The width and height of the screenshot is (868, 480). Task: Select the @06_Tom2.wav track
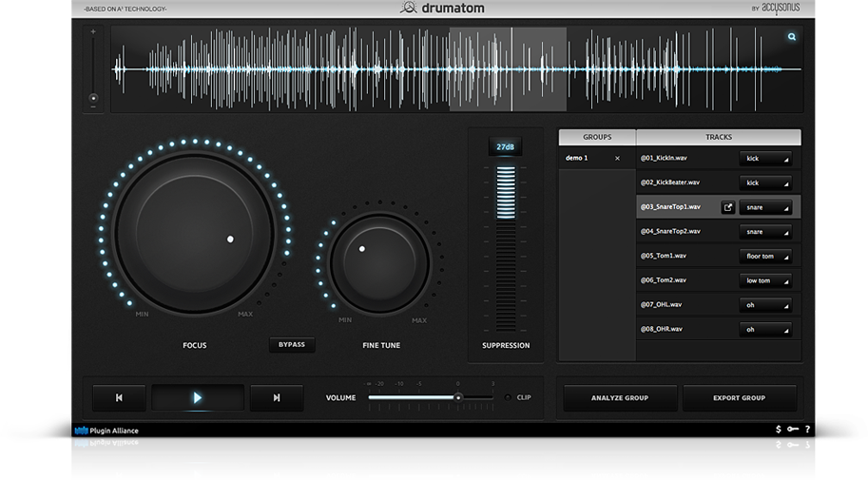(664, 279)
